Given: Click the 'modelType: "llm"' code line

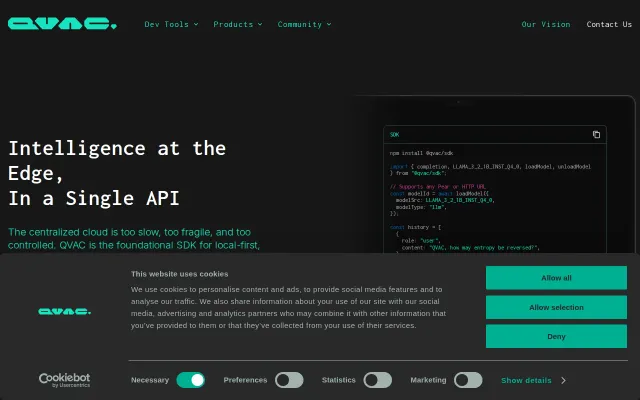Looking at the screenshot, I should pyautogui.click(x=421, y=207).
